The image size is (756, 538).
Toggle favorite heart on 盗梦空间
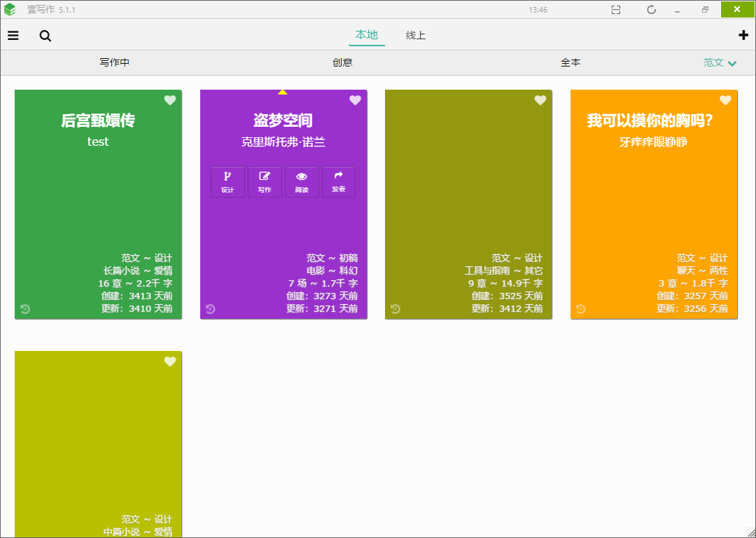coord(355,100)
